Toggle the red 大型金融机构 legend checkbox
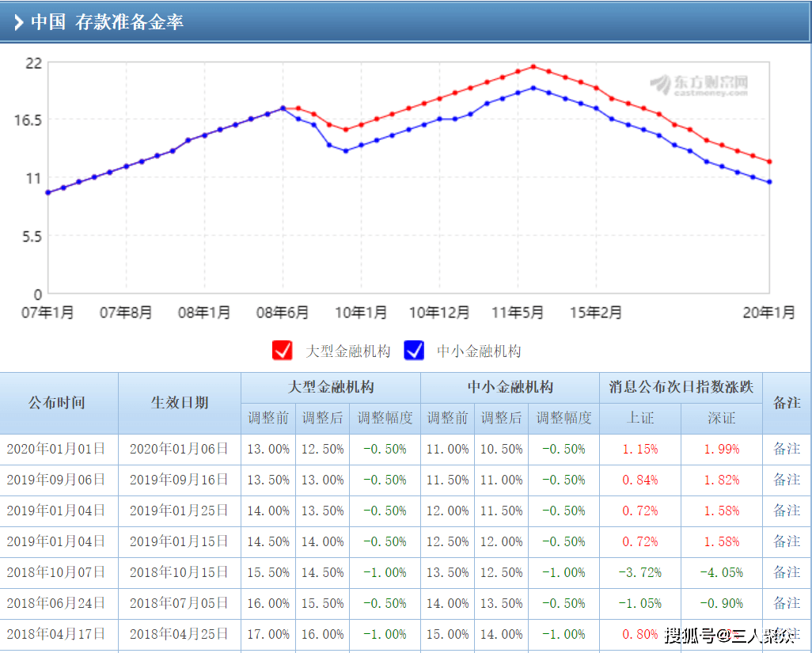The height and width of the screenshot is (653, 812). click(283, 351)
